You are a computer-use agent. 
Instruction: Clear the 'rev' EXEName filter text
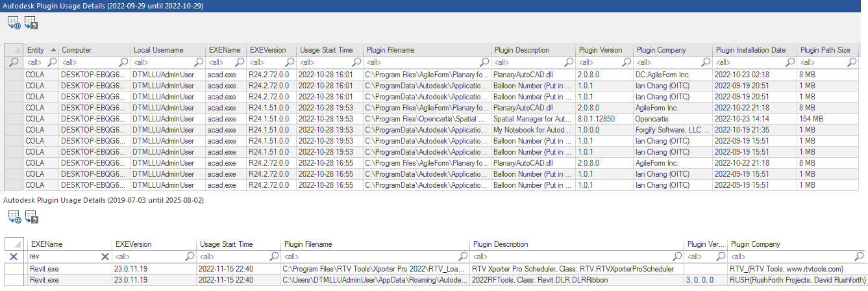tap(105, 257)
